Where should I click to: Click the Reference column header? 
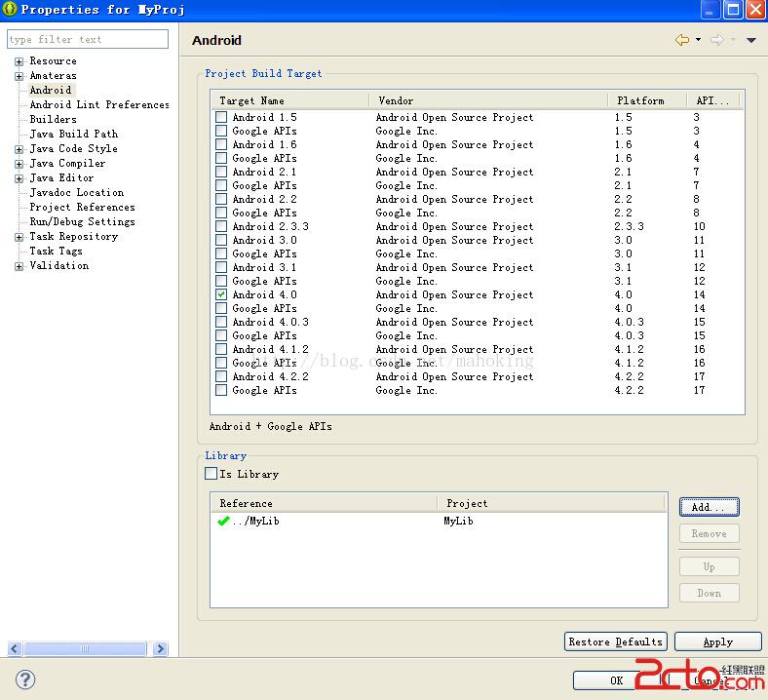[x=324, y=503]
